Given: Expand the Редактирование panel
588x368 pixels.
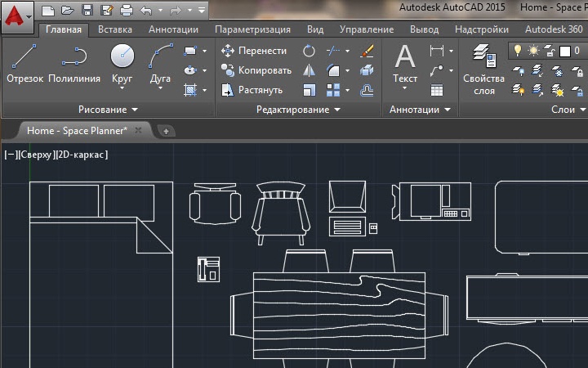Looking at the screenshot, I should click(299, 110).
